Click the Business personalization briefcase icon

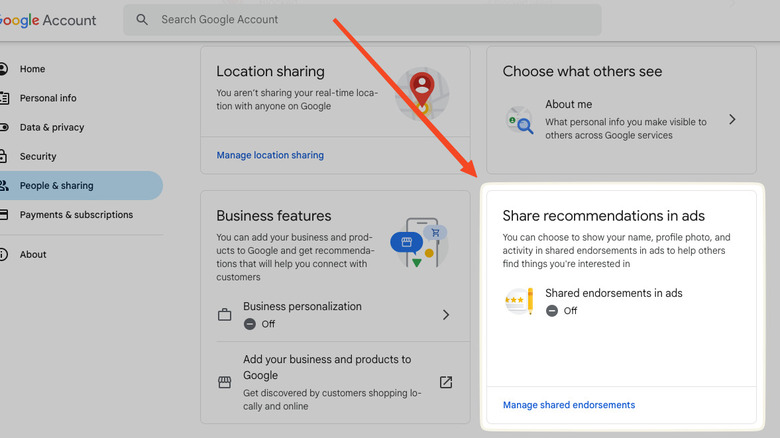coord(225,315)
